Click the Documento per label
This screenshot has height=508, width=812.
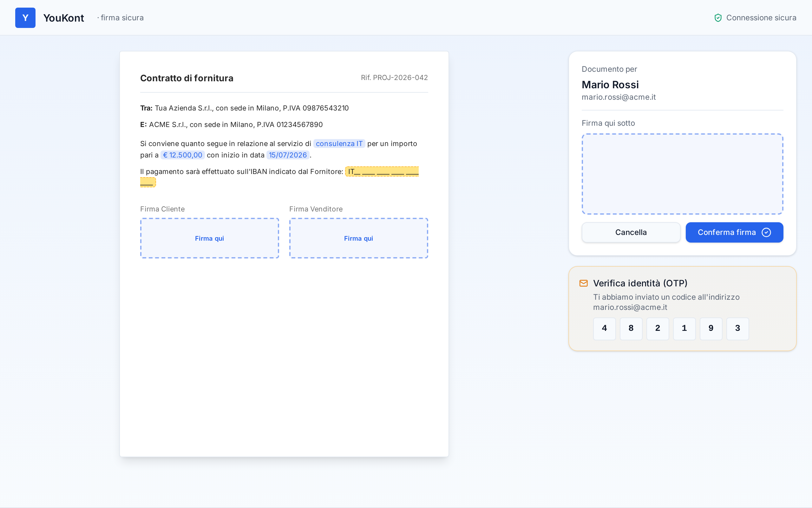(x=609, y=69)
